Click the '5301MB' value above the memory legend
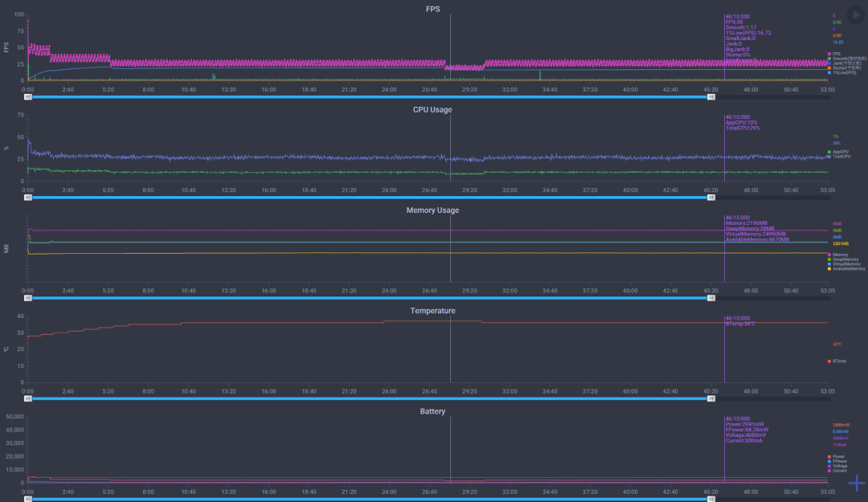This screenshot has height=502, width=868. pyautogui.click(x=841, y=243)
